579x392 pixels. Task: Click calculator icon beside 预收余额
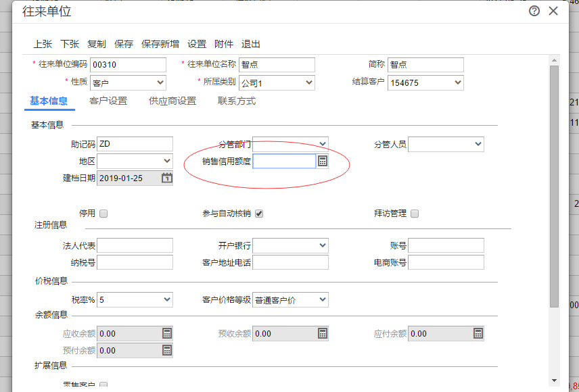click(323, 333)
